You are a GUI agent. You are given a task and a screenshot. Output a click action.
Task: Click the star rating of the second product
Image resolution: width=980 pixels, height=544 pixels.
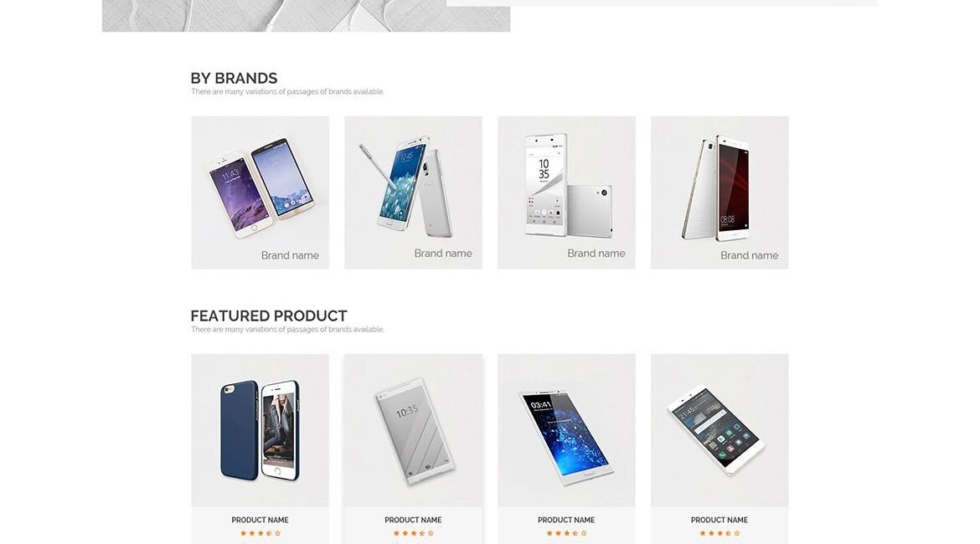pos(413,533)
